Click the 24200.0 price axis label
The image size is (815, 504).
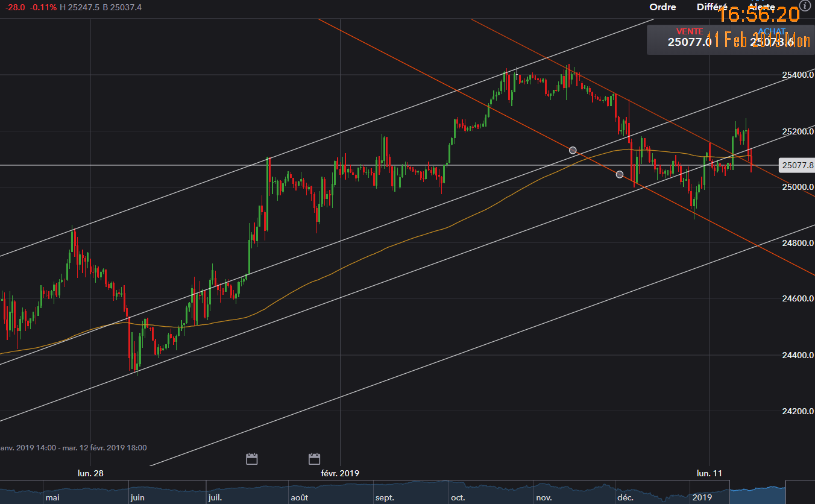[798, 411]
